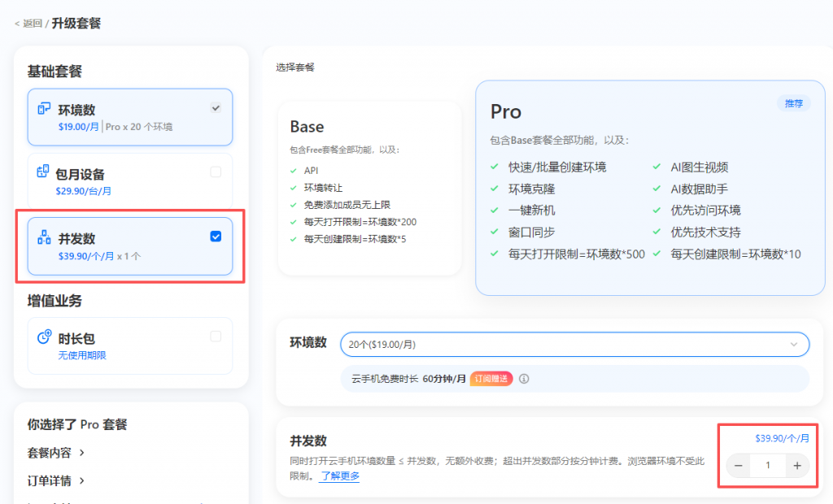Toggle the 环境数 checkbox
Viewport: 833px width, 504px height.
pyautogui.click(x=216, y=107)
